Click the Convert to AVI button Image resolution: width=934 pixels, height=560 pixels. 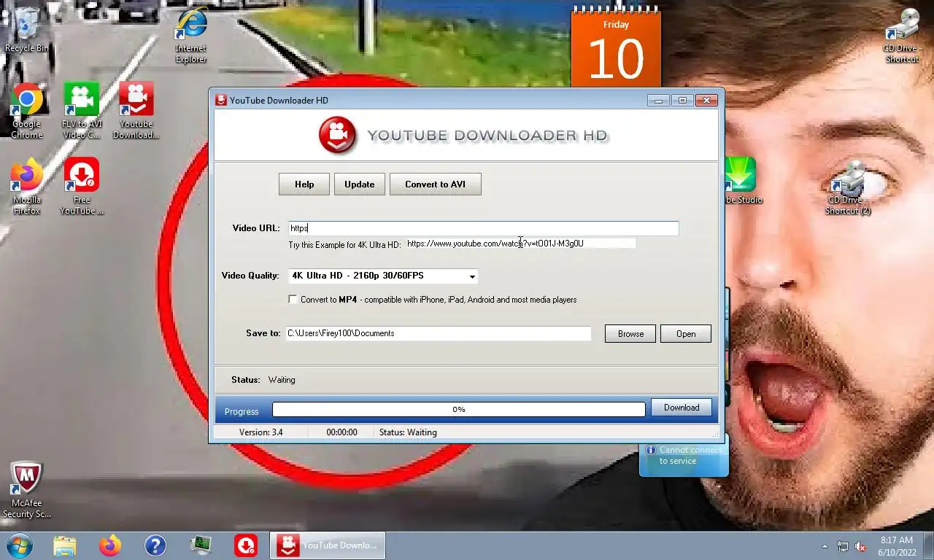point(436,184)
